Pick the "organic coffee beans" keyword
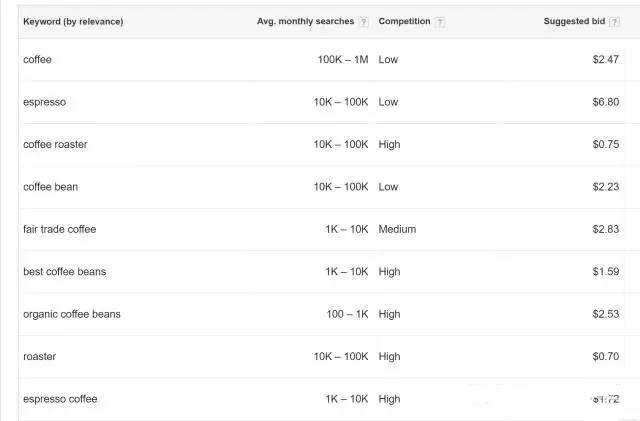This screenshot has width=640, height=421. [71, 314]
